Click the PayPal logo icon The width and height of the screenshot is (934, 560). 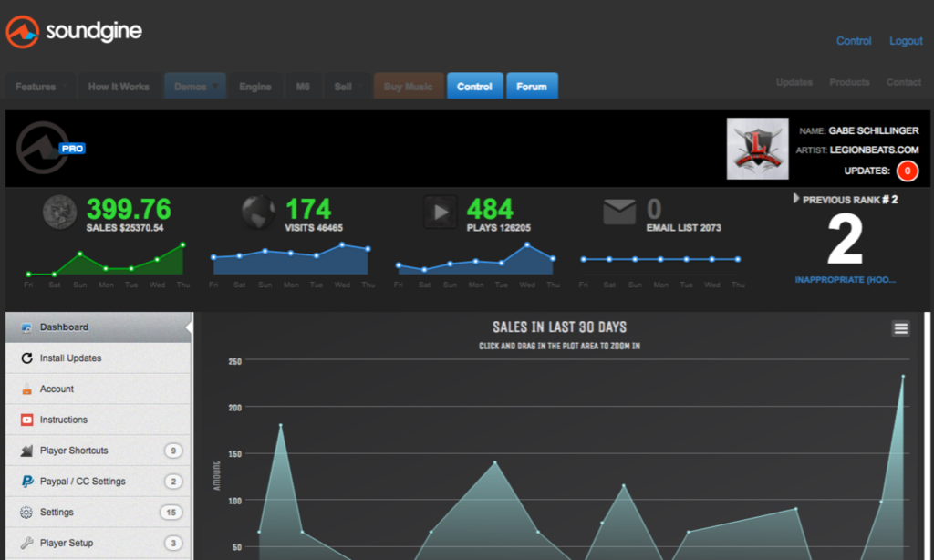[26, 482]
